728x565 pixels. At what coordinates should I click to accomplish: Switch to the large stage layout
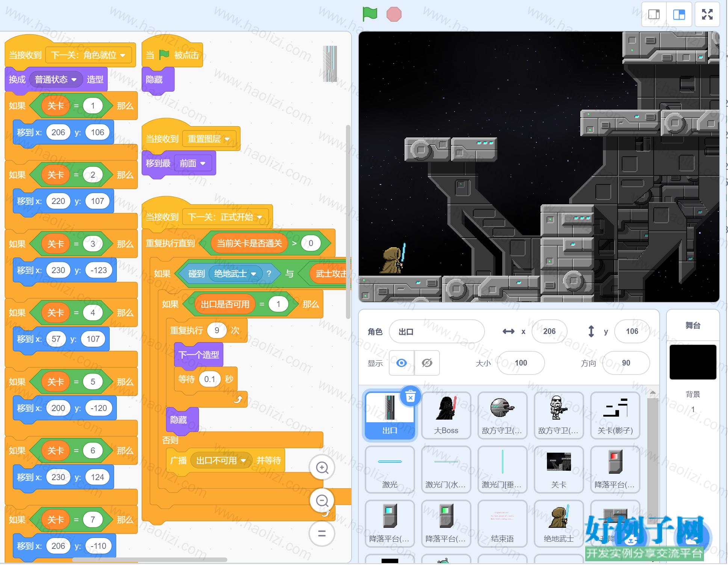click(679, 14)
